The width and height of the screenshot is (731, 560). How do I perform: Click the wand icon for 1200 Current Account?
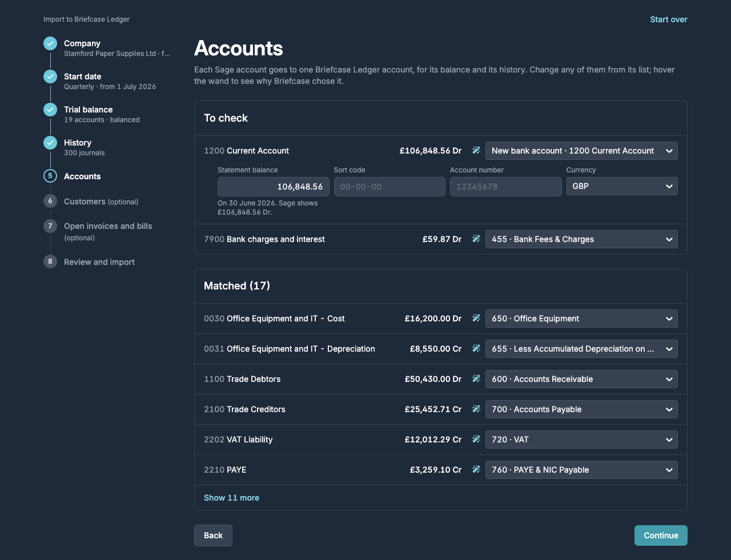click(476, 151)
